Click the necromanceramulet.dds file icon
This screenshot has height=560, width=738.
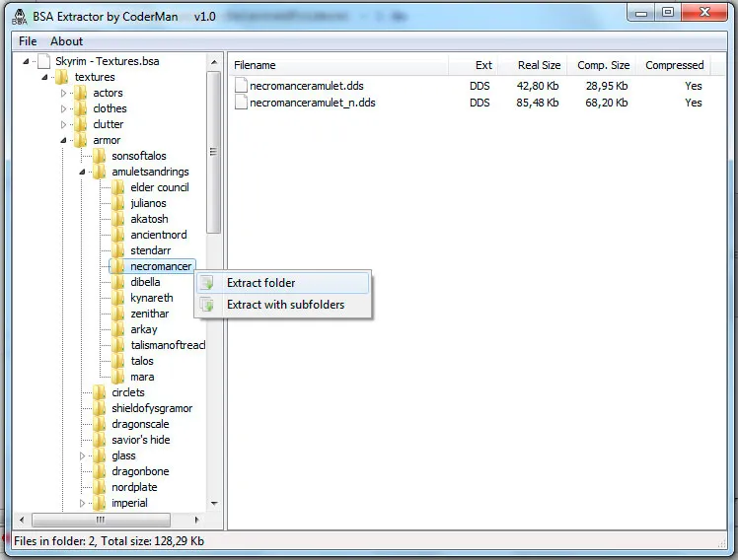coord(241,86)
